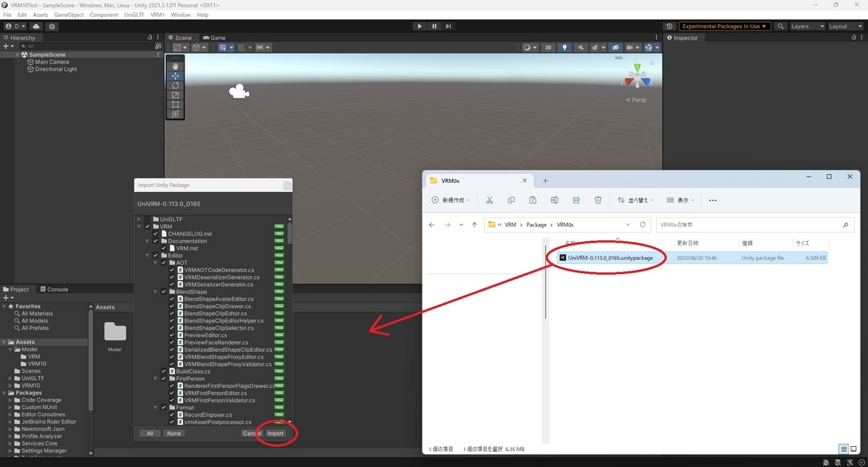Image resolution: width=868 pixels, height=467 pixels.
Task: Cut icon in Explorer toolbar
Action: (490, 200)
